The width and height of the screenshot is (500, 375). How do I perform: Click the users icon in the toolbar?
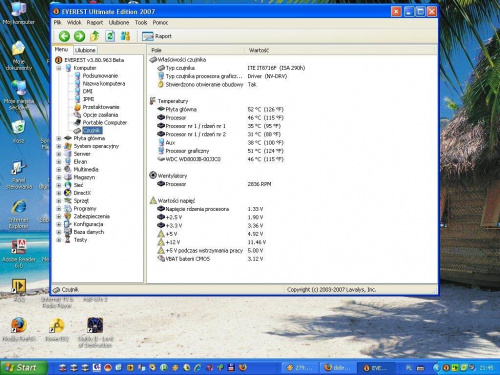125,36
